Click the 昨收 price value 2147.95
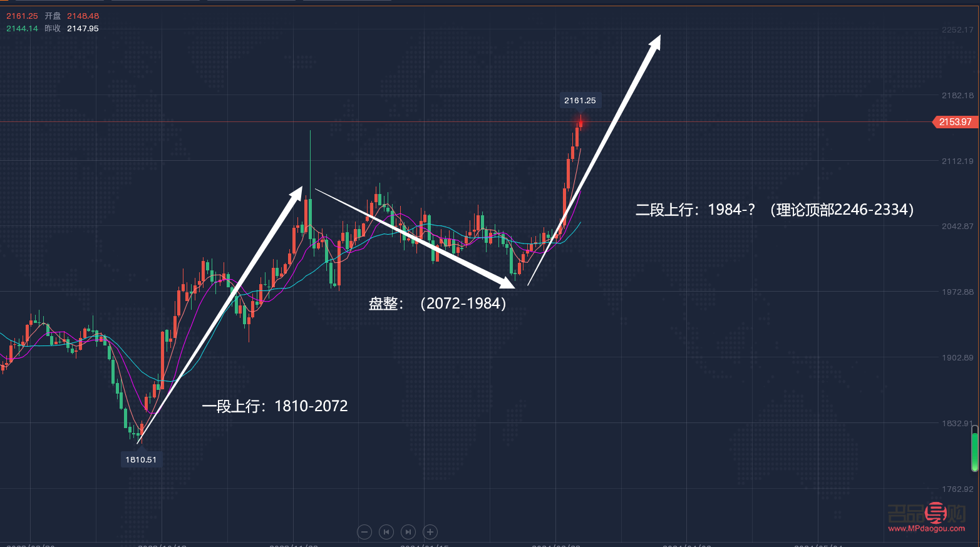 coord(82,28)
